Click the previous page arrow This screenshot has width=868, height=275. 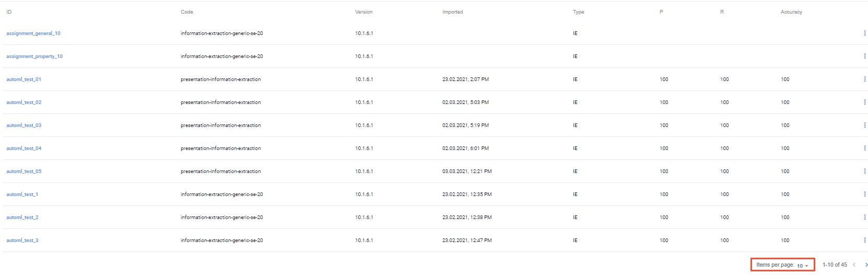tap(854, 265)
